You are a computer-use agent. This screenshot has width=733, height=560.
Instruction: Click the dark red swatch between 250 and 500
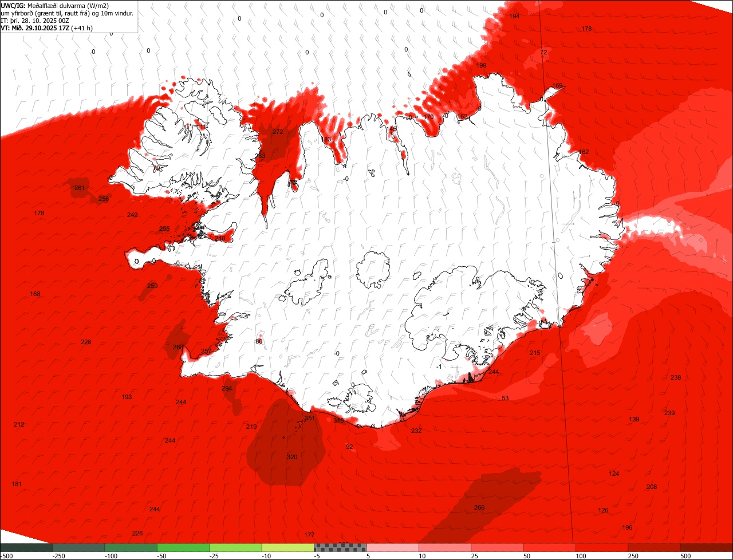pos(655,547)
